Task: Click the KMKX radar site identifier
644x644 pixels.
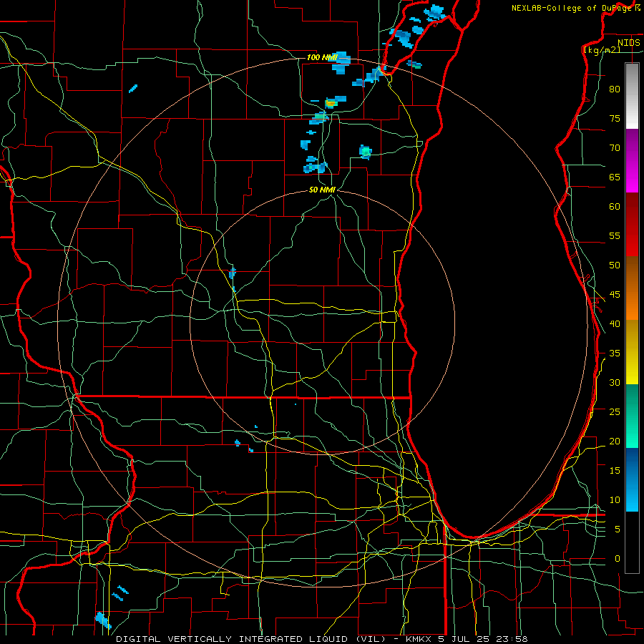Action: point(419,639)
